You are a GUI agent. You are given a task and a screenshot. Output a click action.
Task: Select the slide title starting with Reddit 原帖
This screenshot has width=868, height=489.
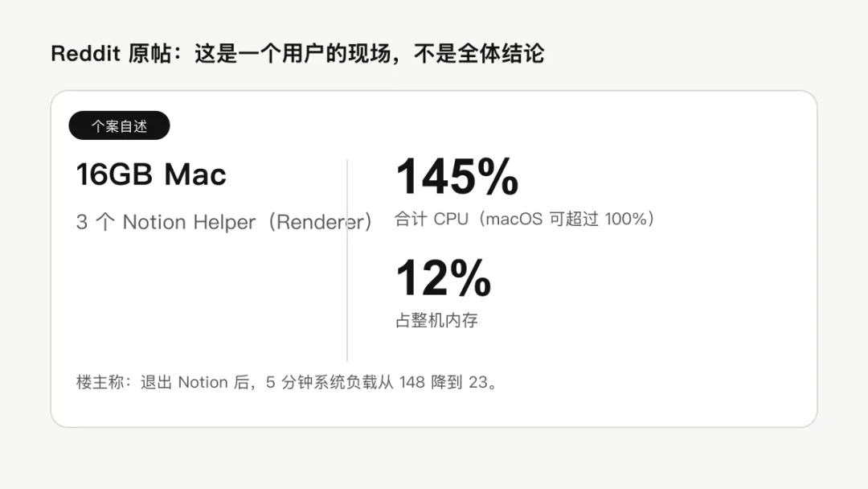tap(297, 54)
